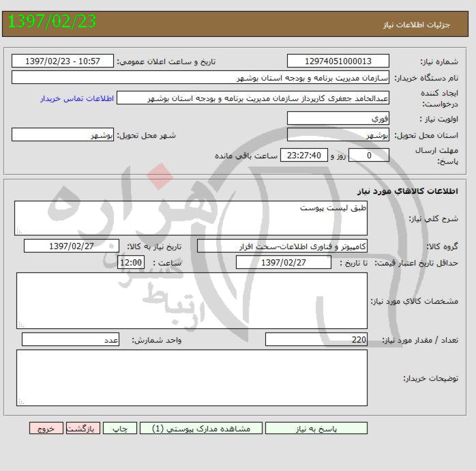Click the شهر محل تحویل field
The image size is (476, 471).
coord(63,134)
